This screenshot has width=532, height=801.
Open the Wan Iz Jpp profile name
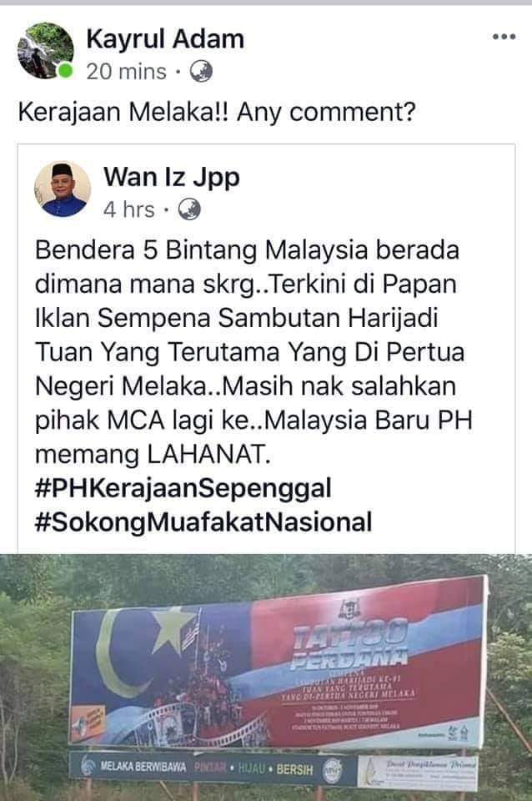pos(172,177)
